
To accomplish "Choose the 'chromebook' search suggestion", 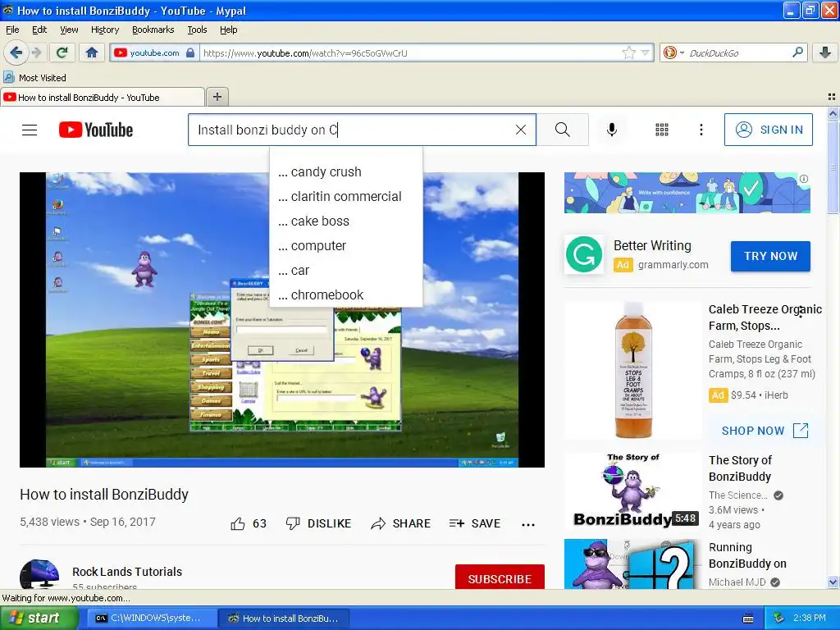I will [346, 295].
